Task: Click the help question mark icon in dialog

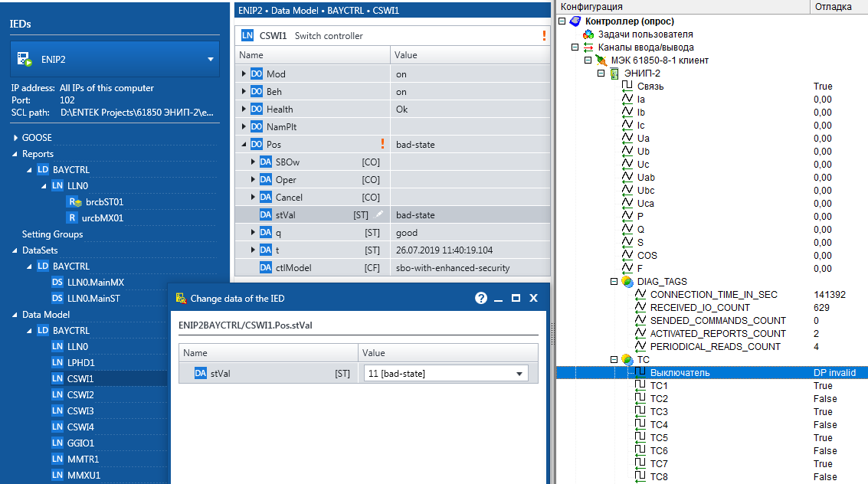Action: pos(481,299)
